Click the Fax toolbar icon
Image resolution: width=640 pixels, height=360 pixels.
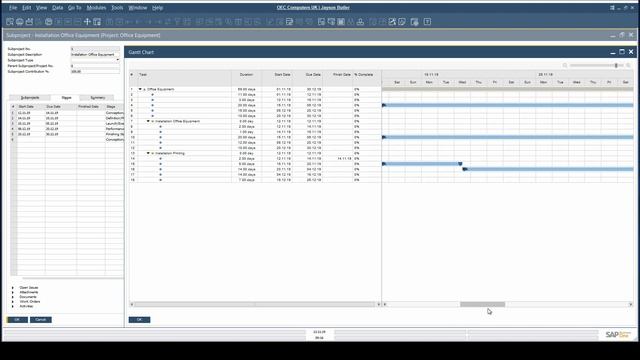click(x=49, y=22)
